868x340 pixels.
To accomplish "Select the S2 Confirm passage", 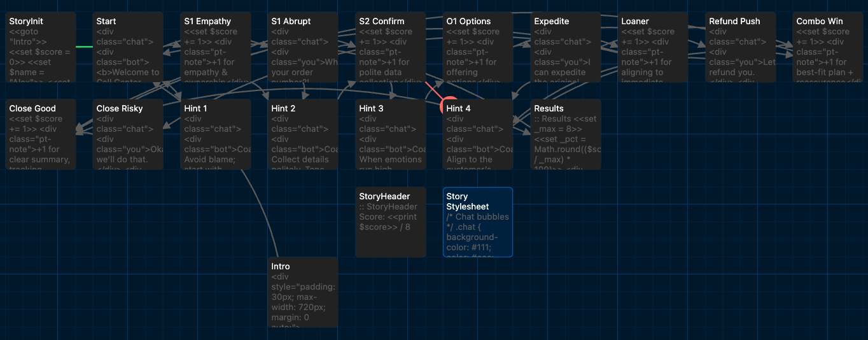I will click(391, 47).
